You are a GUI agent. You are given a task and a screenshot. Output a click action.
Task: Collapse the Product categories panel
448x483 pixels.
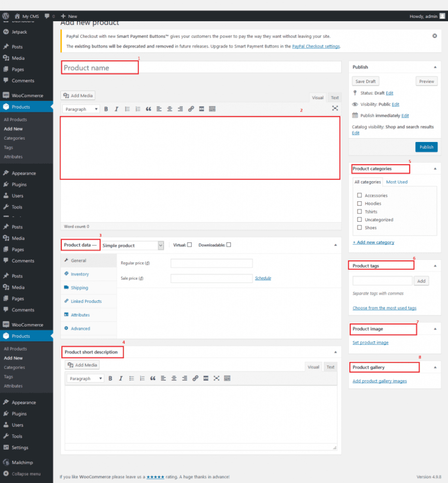click(x=435, y=169)
